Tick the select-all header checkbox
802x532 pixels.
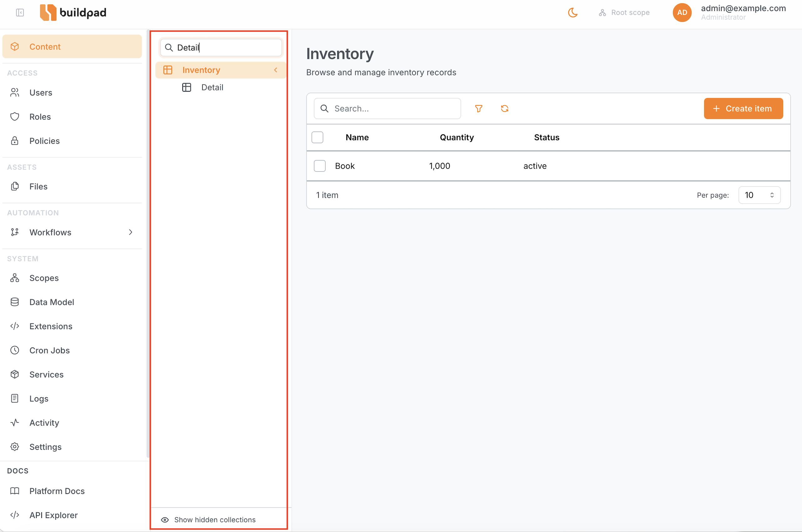(x=317, y=138)
